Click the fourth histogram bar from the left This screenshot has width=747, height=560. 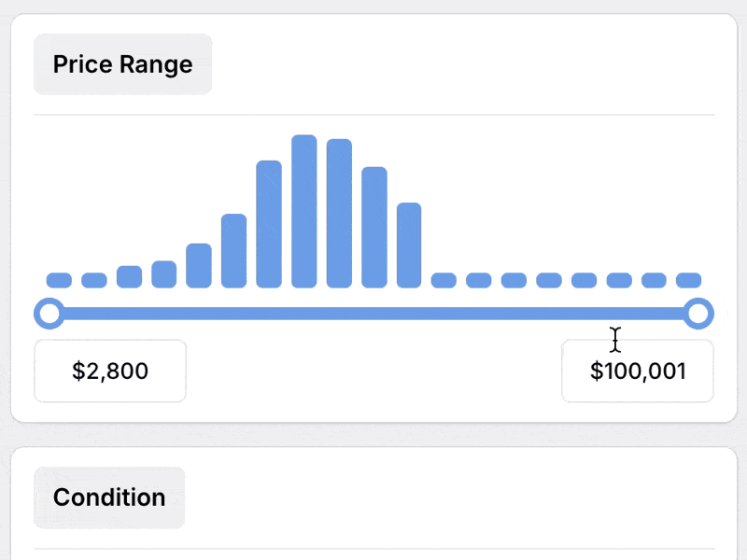[164, 274]
